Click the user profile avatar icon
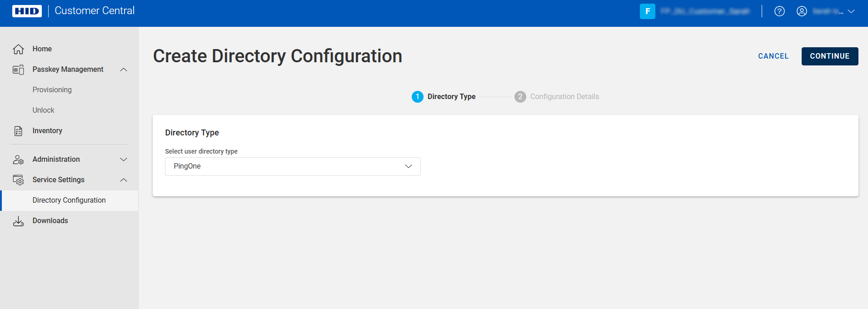 coord(802,11)
